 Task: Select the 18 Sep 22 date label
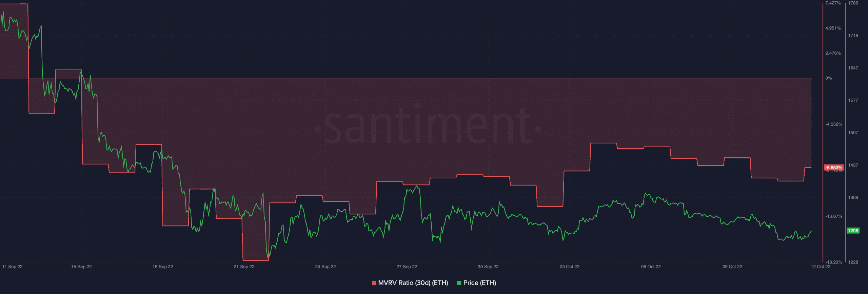coord(163,267)
